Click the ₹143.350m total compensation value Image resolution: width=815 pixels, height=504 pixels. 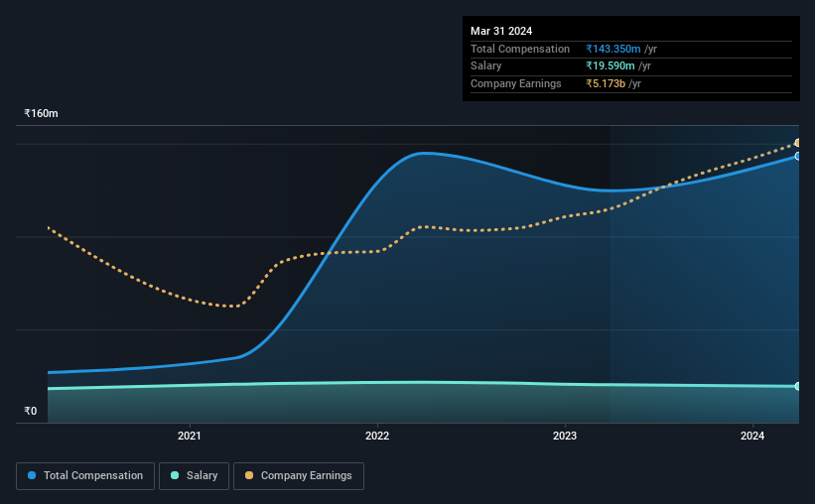pyautogui.click(x=613, y=49)
